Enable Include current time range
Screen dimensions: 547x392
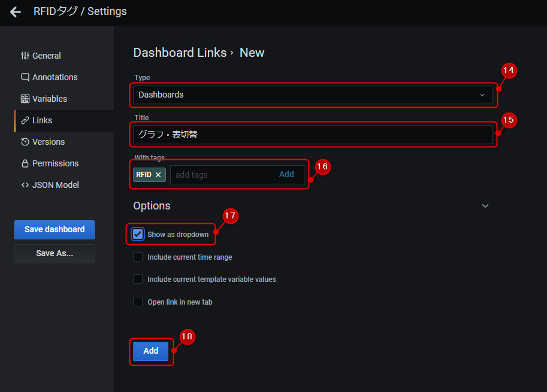point(138,257)
